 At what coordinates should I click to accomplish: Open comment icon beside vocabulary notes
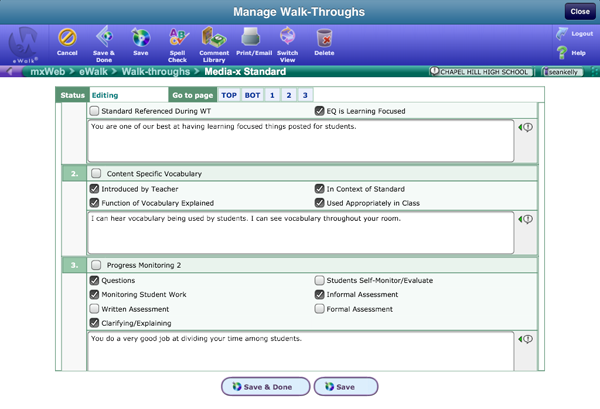(x=524, y=219)
